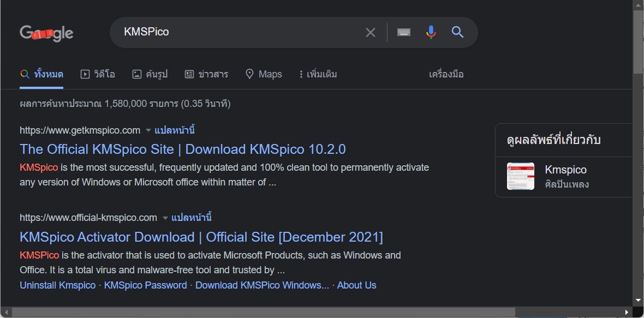Click the Kmspico knowledge panel thumbnail
This screenshot has height=318, width=644.
(x=520, y=176)
